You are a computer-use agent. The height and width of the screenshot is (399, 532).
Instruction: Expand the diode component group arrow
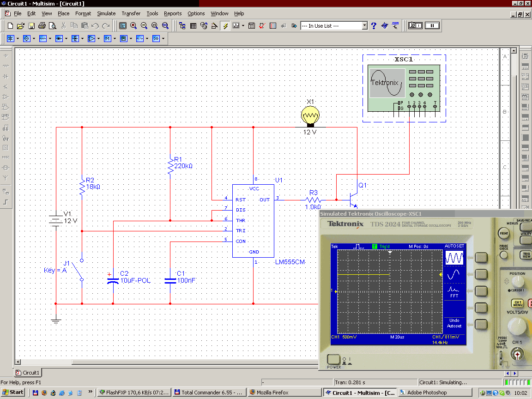pyautogui.click(x=66, y=39)
